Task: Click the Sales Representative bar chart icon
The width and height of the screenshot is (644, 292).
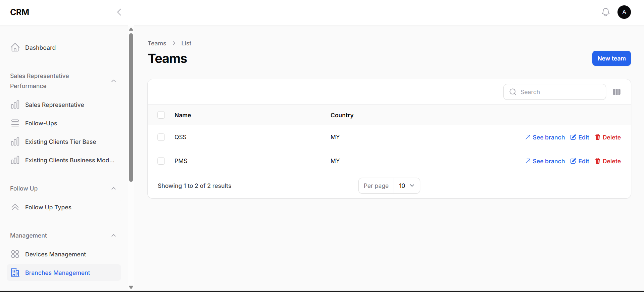Action: (15, 105)
